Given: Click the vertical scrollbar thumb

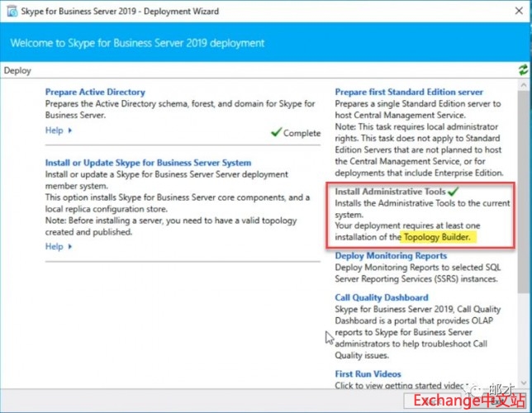Looking at the screenshot, I should click(524, 190).
